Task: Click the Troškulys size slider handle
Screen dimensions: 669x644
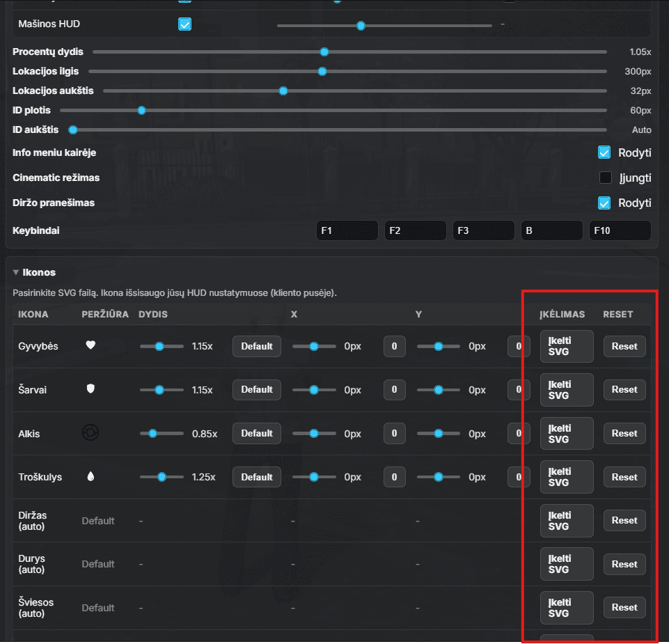Action: point(162,477)
